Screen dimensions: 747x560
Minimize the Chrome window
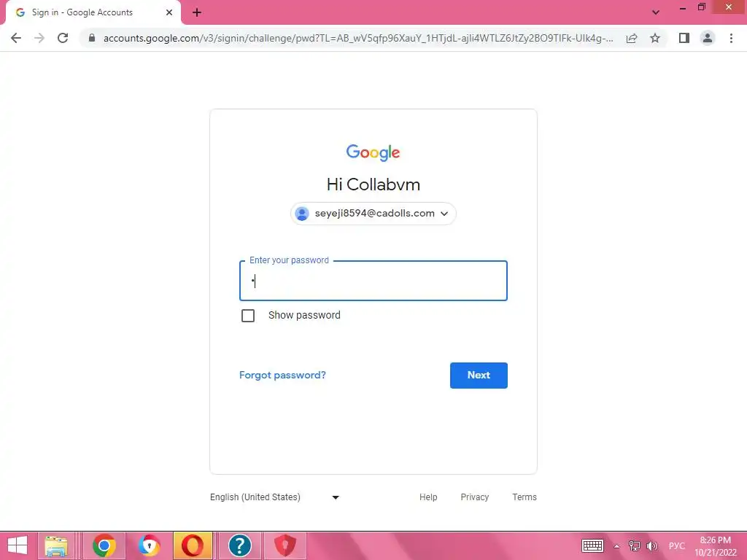click(682, 8)
